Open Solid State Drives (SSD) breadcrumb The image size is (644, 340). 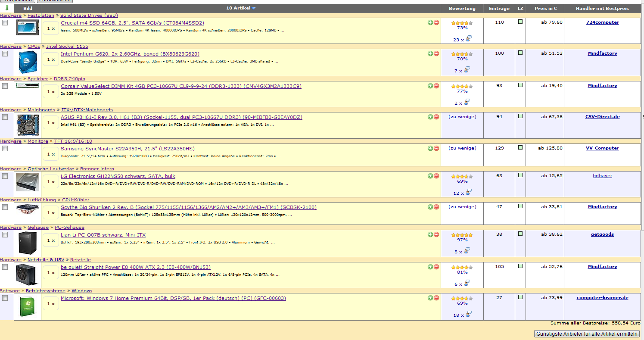click(x=89, y=15)
